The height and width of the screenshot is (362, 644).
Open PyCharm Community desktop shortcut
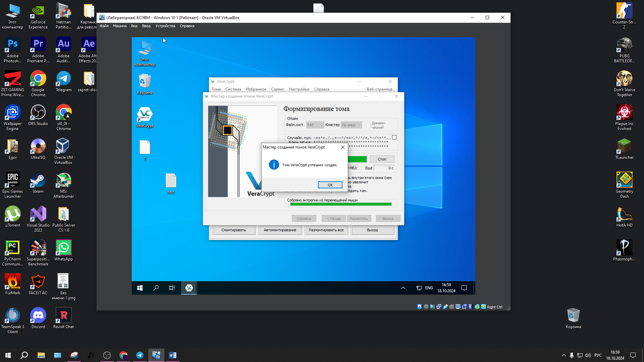[12, 253]
